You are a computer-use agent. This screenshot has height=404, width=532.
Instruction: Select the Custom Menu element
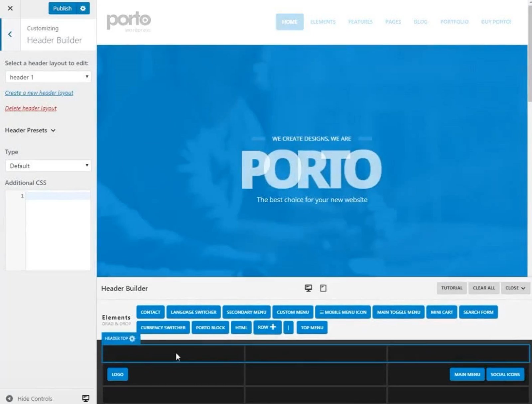(293, 312)
